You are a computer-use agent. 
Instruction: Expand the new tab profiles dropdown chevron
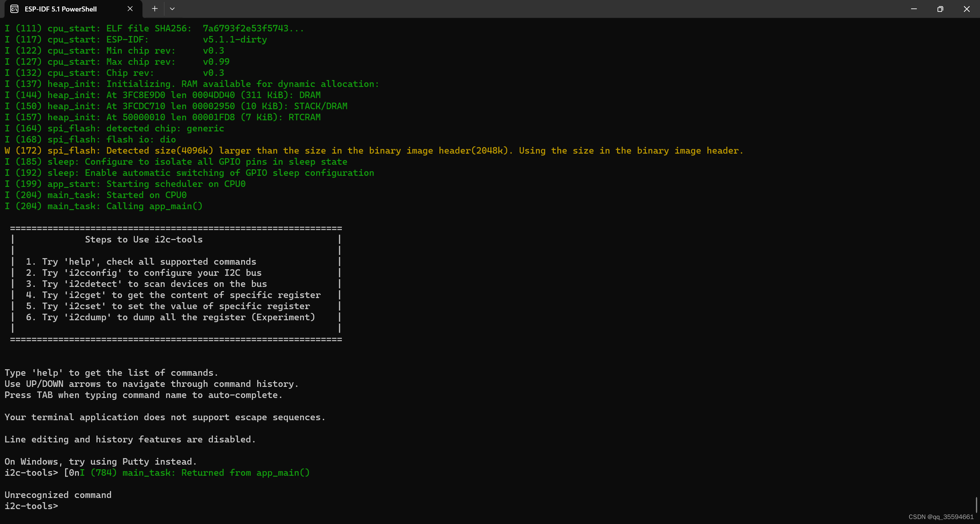pyautogui.click(x=172, y=9)
